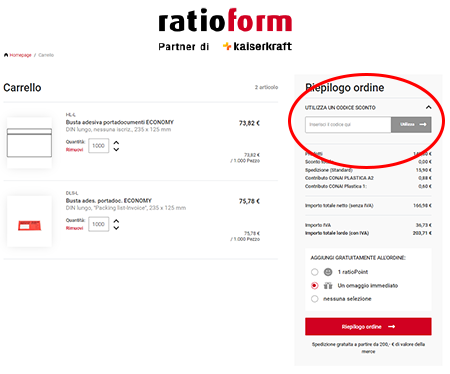Click the ratioPoint smiley icon
Image resolution: width=450 pixels, height=374 pixels.
pos(328,272)
